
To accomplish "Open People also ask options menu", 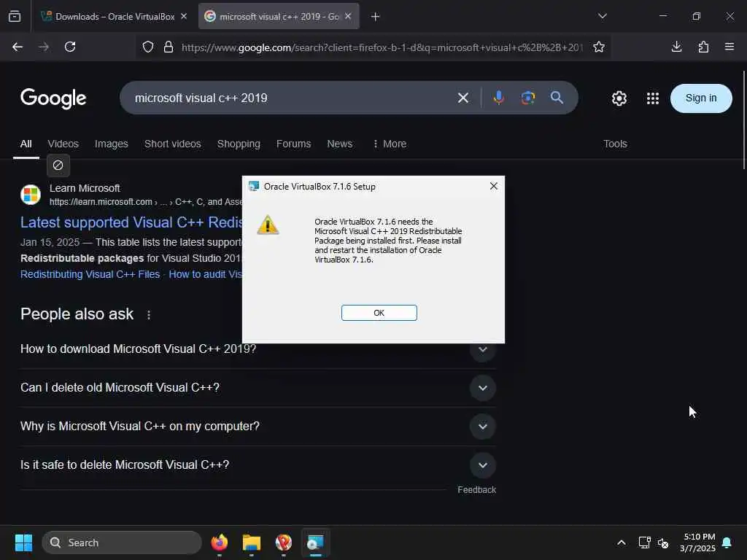I will pos(149,315).
